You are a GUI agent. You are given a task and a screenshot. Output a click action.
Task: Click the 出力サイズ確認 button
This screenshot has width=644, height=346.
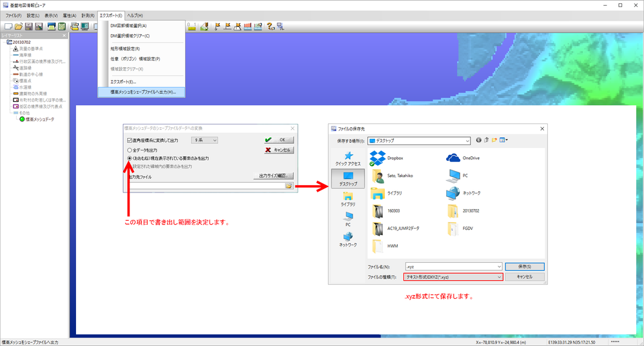[x=273, y=176]
